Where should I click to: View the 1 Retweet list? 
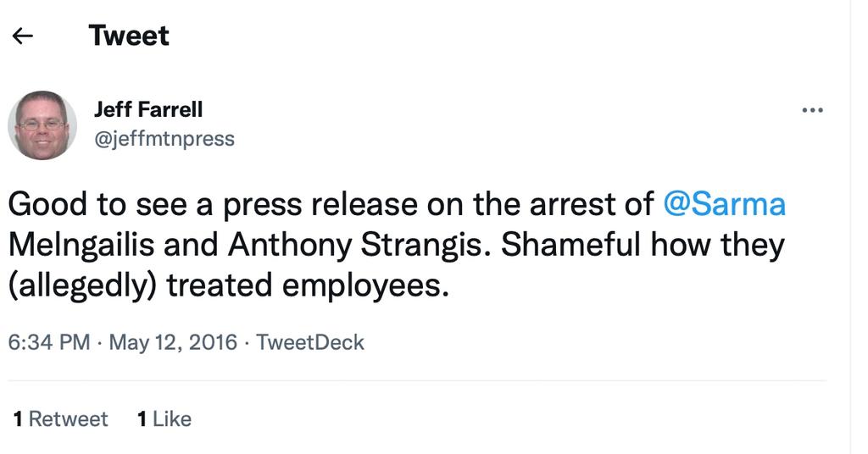pyautogui.click(x=61, y=419)
